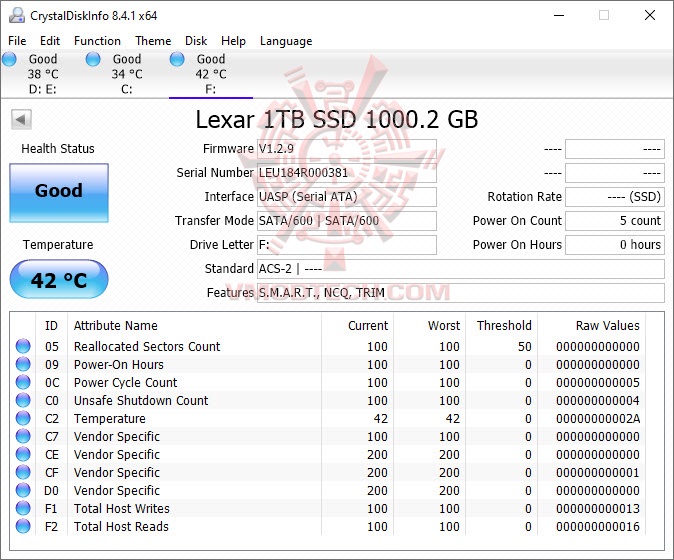Click the Features field S.M.A.R.T., NCQ, TRIM
The height and width of the screenshot is (560, 674).
(461, 293)
